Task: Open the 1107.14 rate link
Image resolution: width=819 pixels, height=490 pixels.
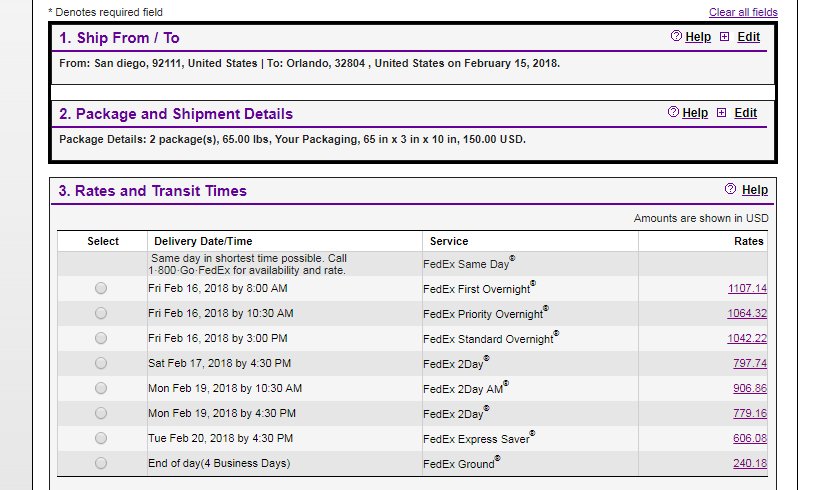Action: 747,288
